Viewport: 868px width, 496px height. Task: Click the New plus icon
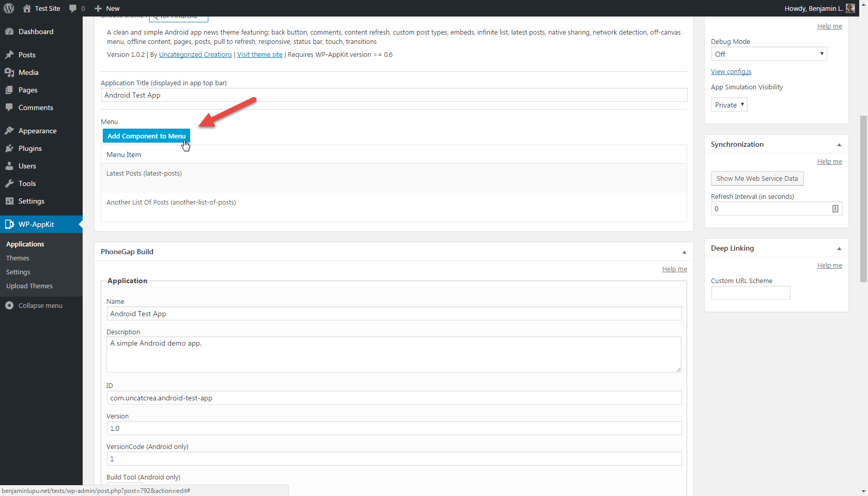point(98,8)
